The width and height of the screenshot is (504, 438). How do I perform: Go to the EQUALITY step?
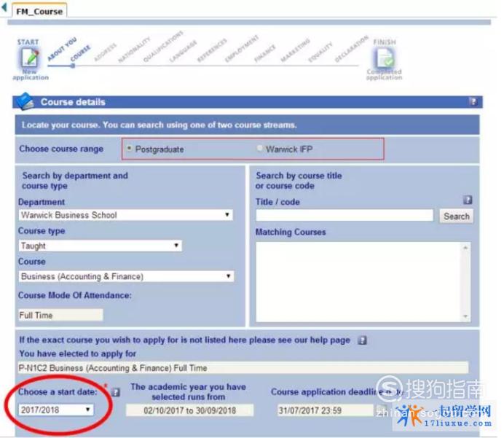[320, 52]
